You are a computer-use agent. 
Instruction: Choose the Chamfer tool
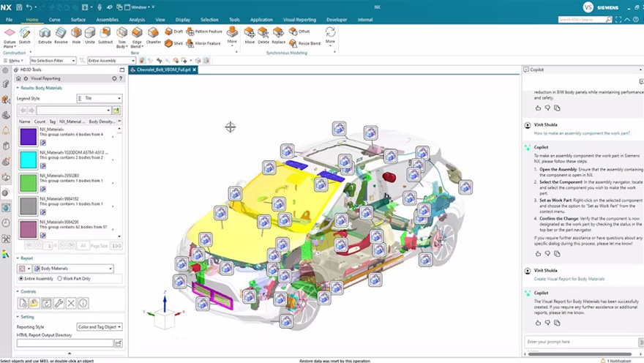(153, 34)
